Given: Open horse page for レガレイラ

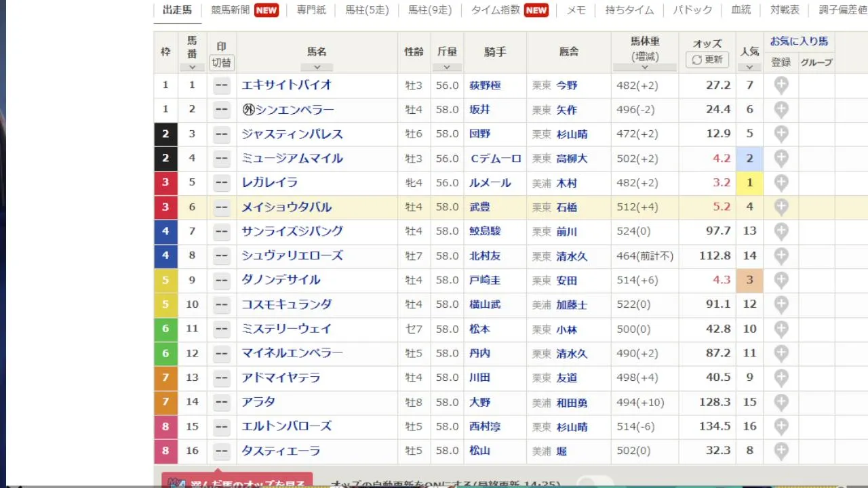Looking at the screenshot, I should point(270,183).
